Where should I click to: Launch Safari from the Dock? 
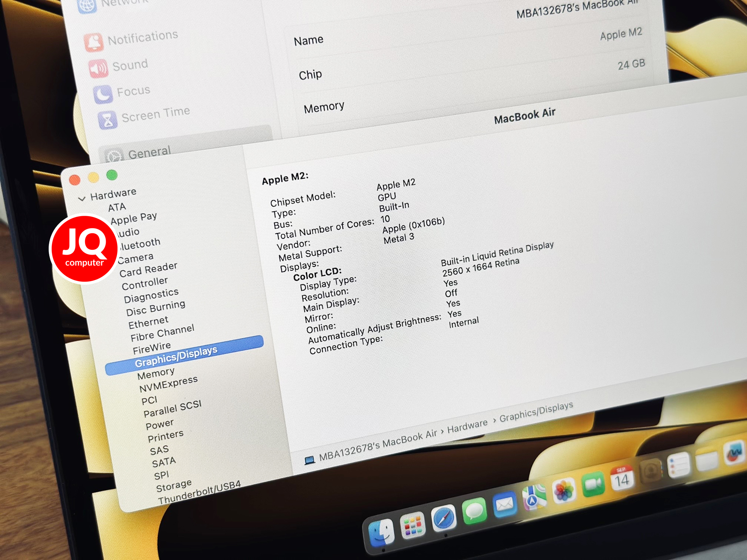pyautogui.click(x=444, y=518)
